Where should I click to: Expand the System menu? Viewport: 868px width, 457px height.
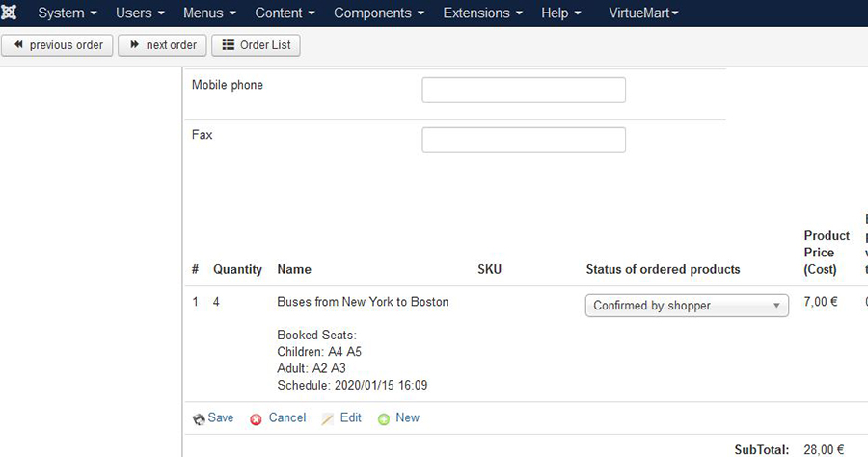67,13
